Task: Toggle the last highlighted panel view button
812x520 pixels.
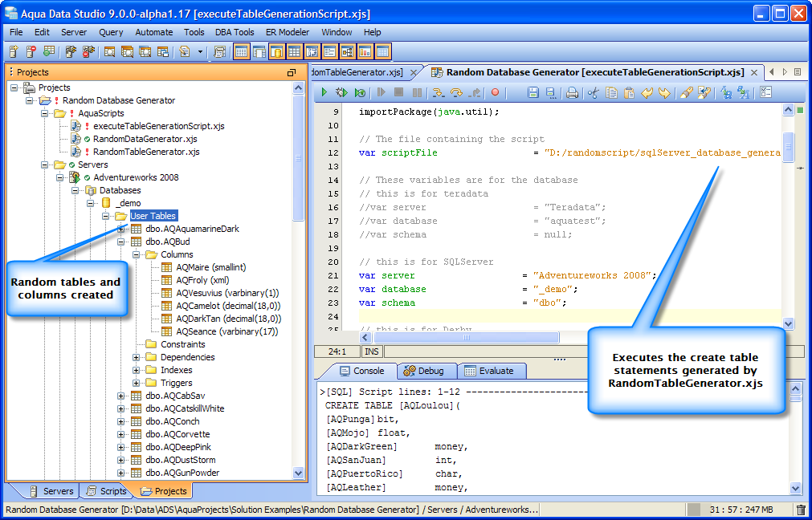Action: point(383,52)
